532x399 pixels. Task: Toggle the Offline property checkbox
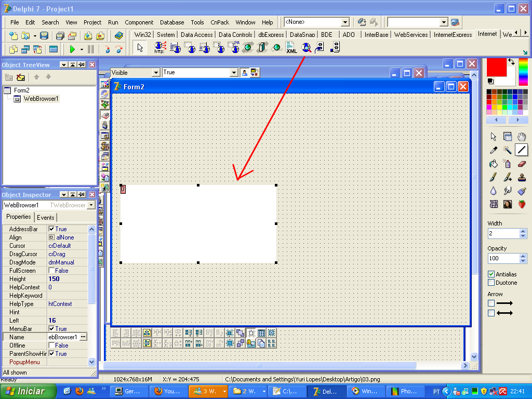tap(51, 345)
